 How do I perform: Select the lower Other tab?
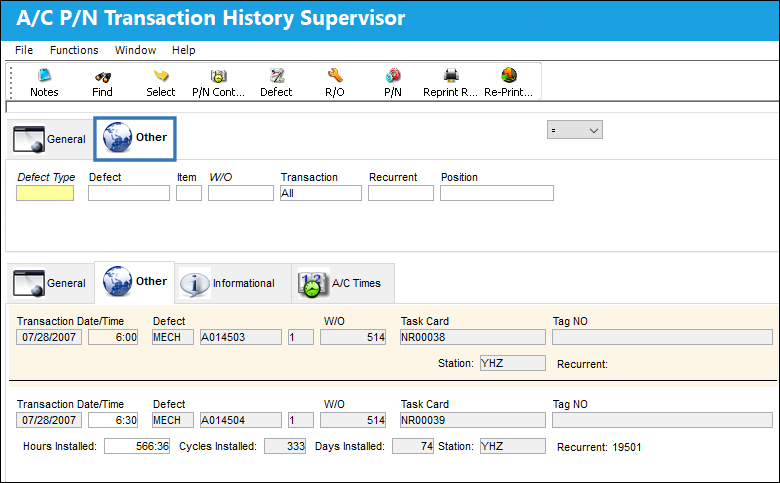tap(135, 282)
